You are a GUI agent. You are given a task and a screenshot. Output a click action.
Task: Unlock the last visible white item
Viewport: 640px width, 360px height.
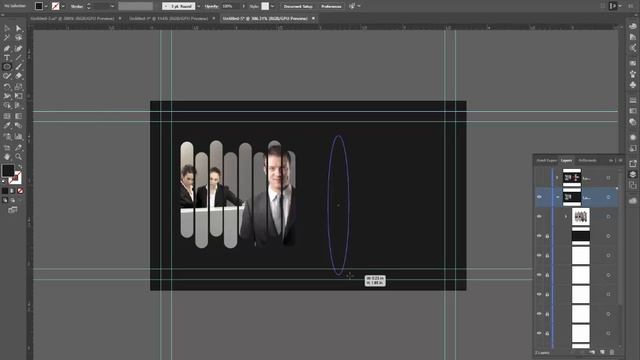[547, 333]
